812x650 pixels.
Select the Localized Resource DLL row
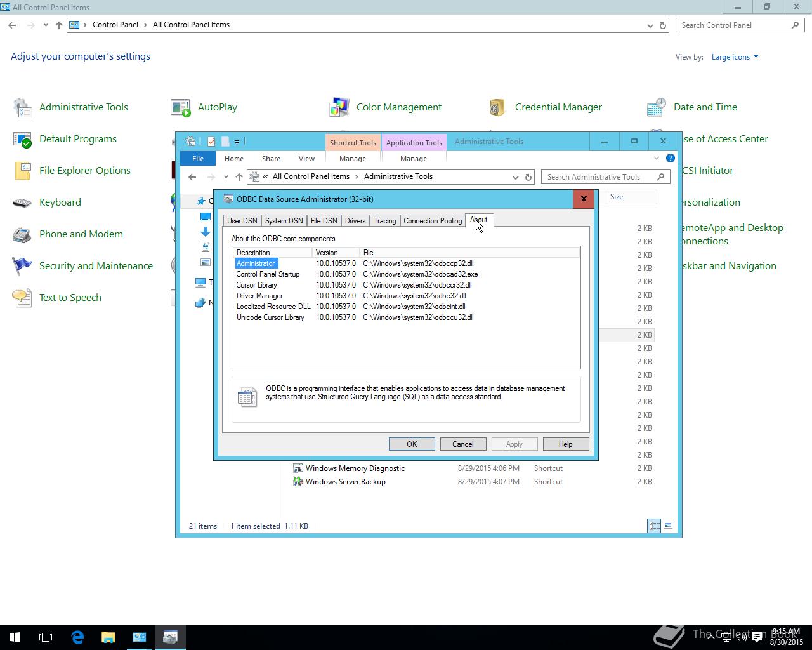coord(406,307)
